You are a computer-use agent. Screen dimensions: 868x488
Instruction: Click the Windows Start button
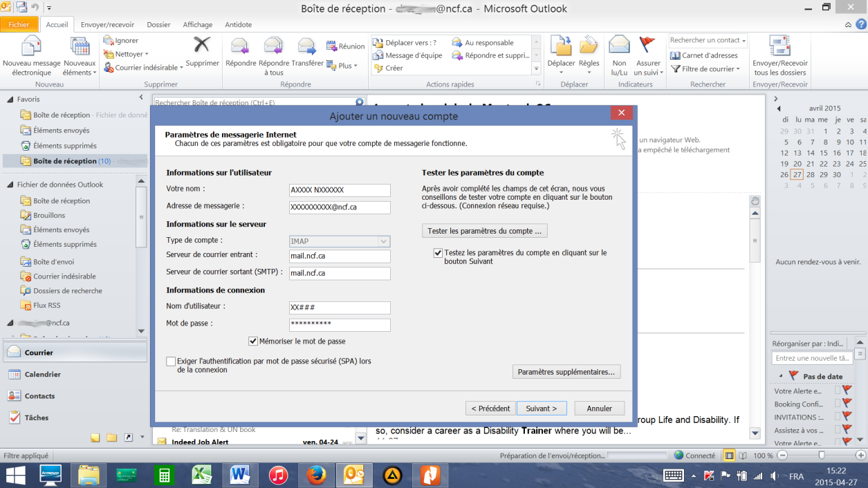tap(15, 476)
